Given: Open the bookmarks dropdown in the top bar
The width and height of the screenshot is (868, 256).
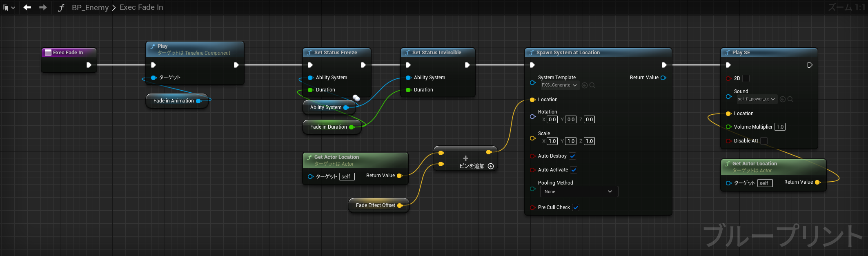Looking at the screenshot, I should click(9, 7).
